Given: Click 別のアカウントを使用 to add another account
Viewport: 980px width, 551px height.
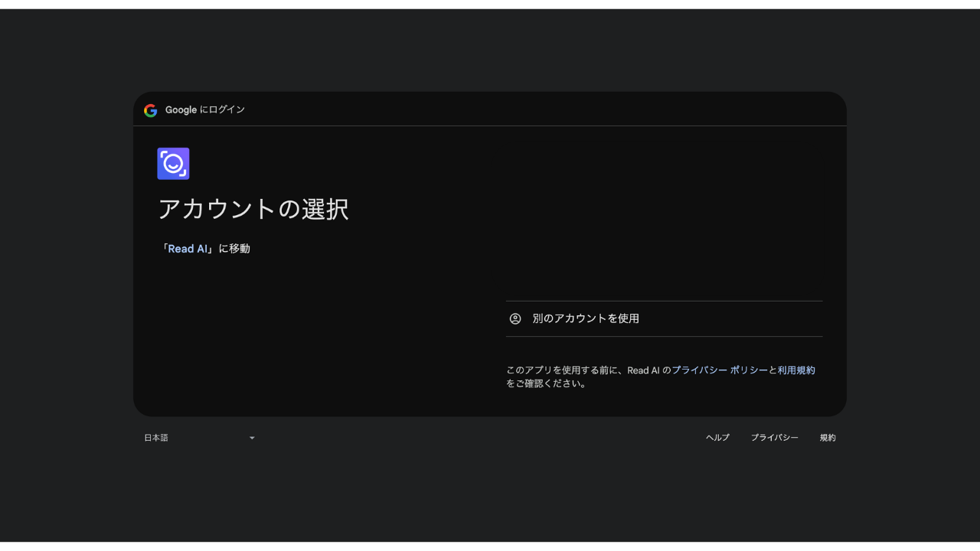Looking at the screenshot, I should click(586, 318).
